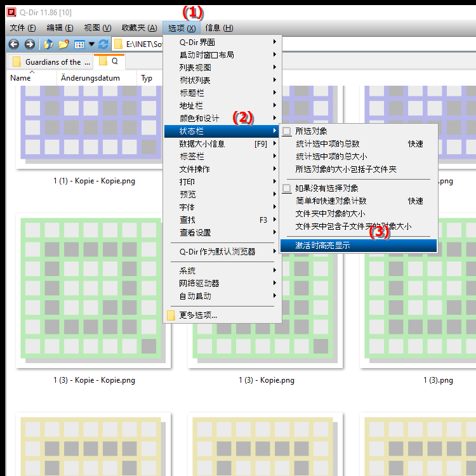Viewport: 476px width, 476px height.
Task: Select 所选对象的大小包括子文件夹 option
Action: click(x=359, y=169)
